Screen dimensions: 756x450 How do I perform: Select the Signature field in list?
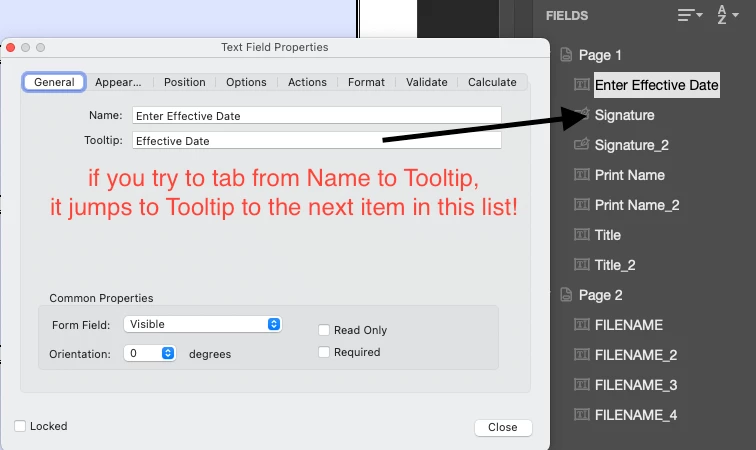click(x=624, y=115)
